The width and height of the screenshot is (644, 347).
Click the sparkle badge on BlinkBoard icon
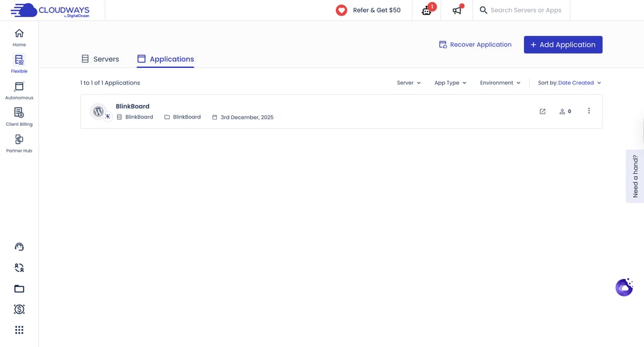click(108, 117)
